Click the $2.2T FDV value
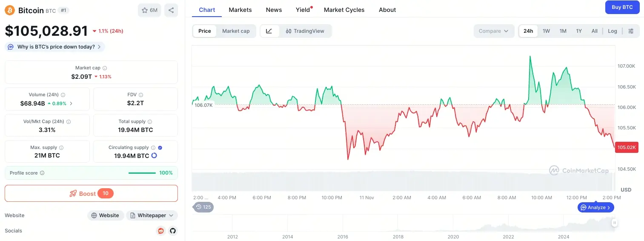Viewport: 644px width, 241px height. (x=136, y=103)
